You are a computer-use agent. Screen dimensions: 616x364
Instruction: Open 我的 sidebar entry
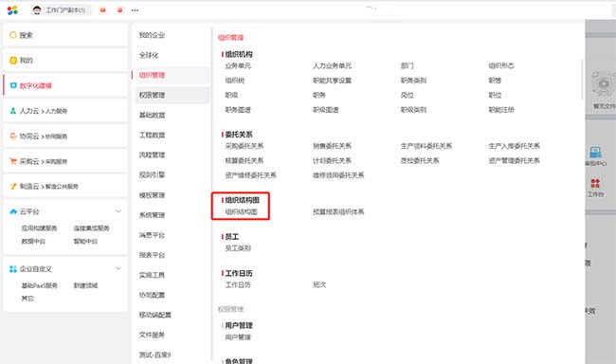coord(65,60)
